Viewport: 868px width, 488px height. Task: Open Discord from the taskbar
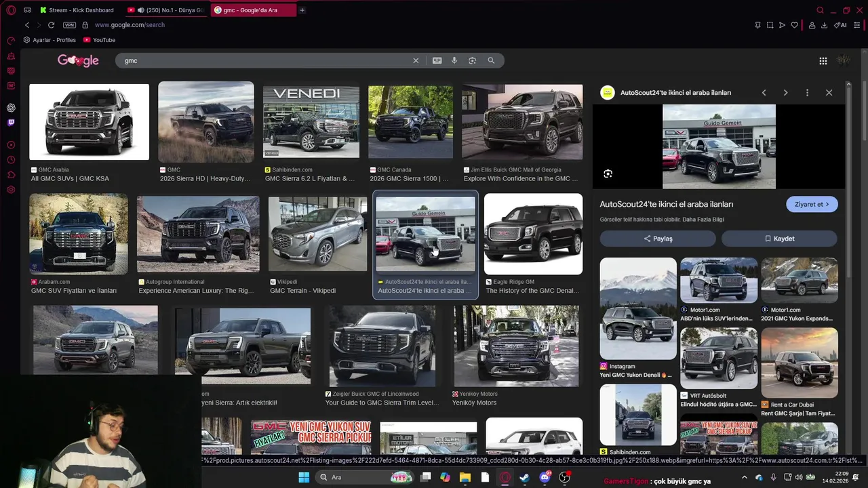click(545, 477)
